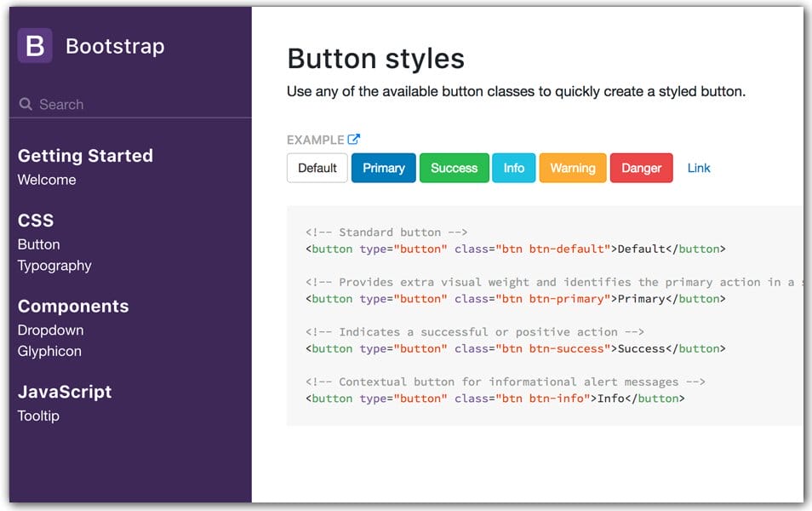This screenshot has width=812, height=511.
Task: Click the Getting Started section heading
Action: pos(85,156)
